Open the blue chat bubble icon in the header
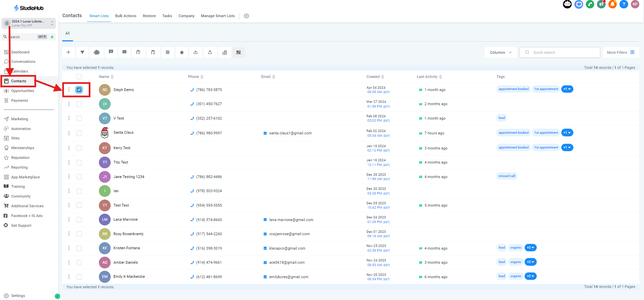 coord(579,4)
